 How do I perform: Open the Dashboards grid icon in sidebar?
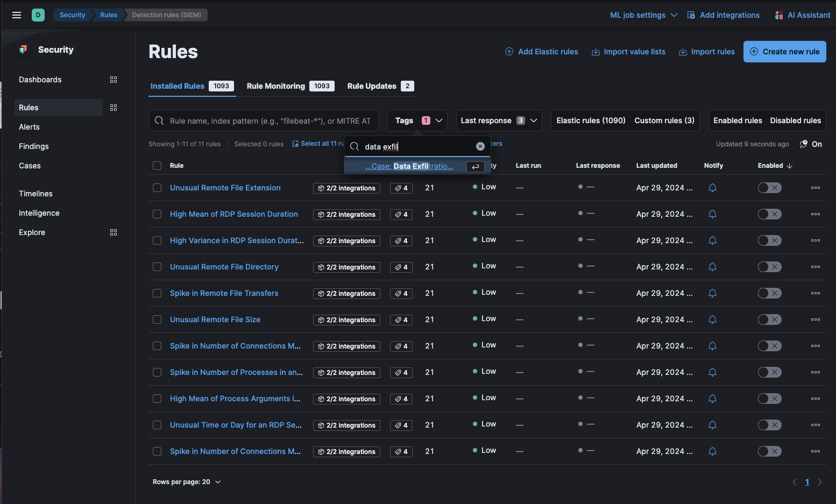click(x=114, y=79)
